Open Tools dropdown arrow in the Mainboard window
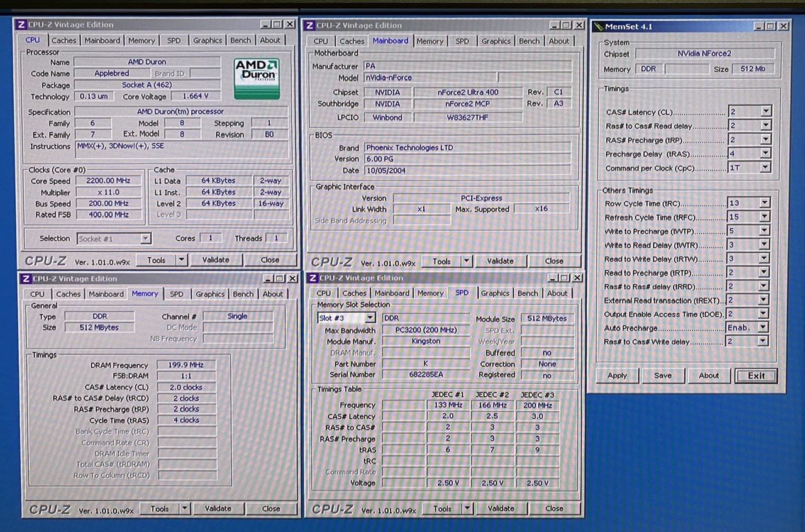805x532 pixels. click(x=467, y=261)
